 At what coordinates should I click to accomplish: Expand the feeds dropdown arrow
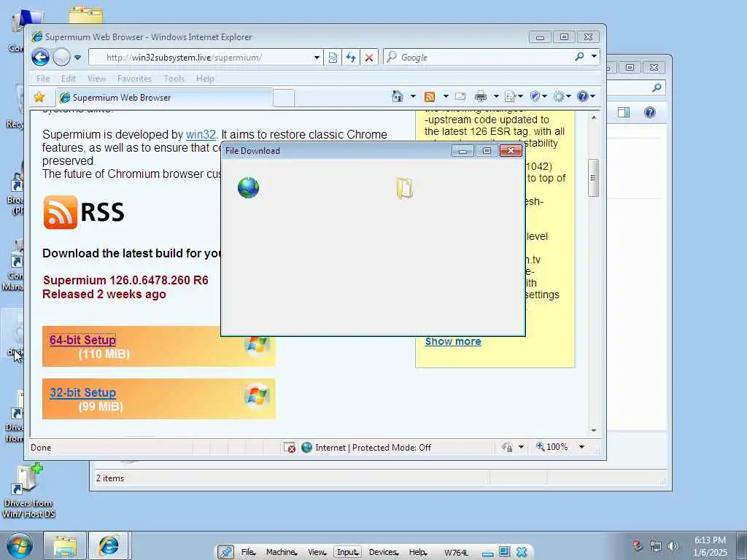click(x=446, y=97)
